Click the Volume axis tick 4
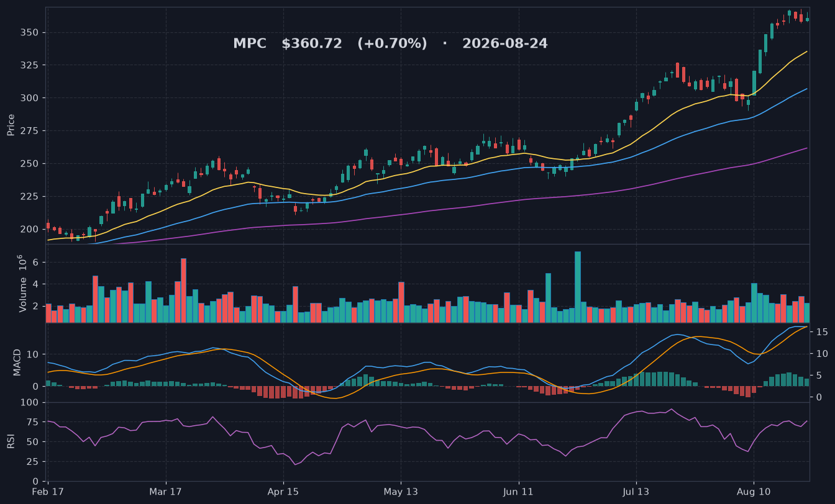The width and height of the screenshot is (835, 504). pos(37,284)
